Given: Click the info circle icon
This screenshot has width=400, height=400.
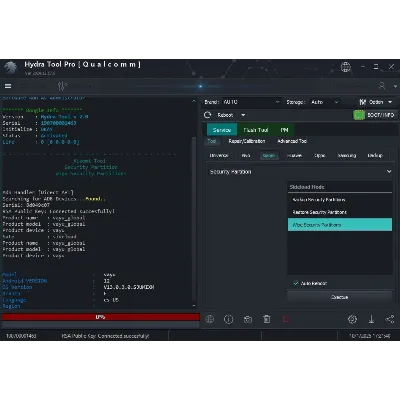Looking at the screenshot, I should 229,319.
